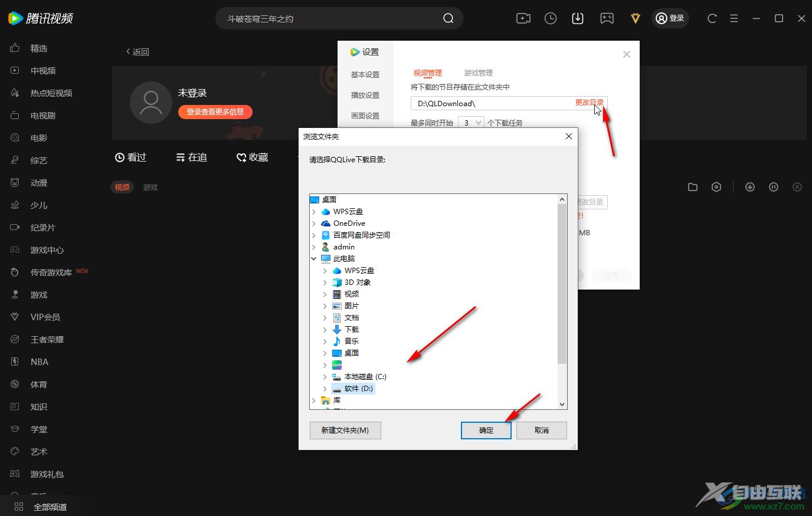Image resolution: width=812 pixels, height=516 pixels.
Task: Open the upload video camera icon
Action: (x=523, y=18)
